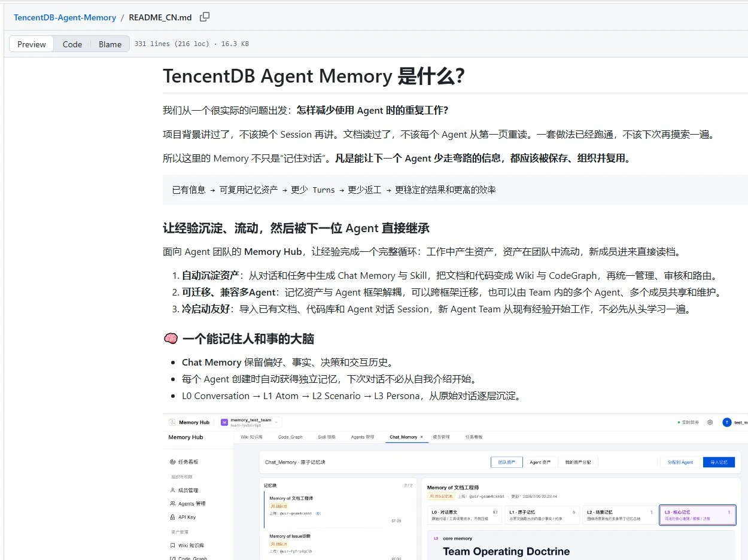Screen dimensions: 748x560
Task: Select the "成员管理" tab in the top tab row
Action: click(440, 437)
